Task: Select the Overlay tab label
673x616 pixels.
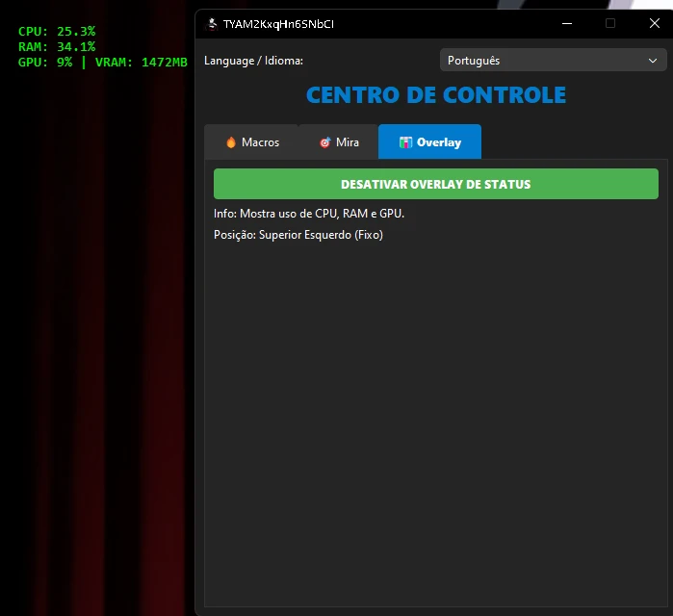Action: point(438,142)
